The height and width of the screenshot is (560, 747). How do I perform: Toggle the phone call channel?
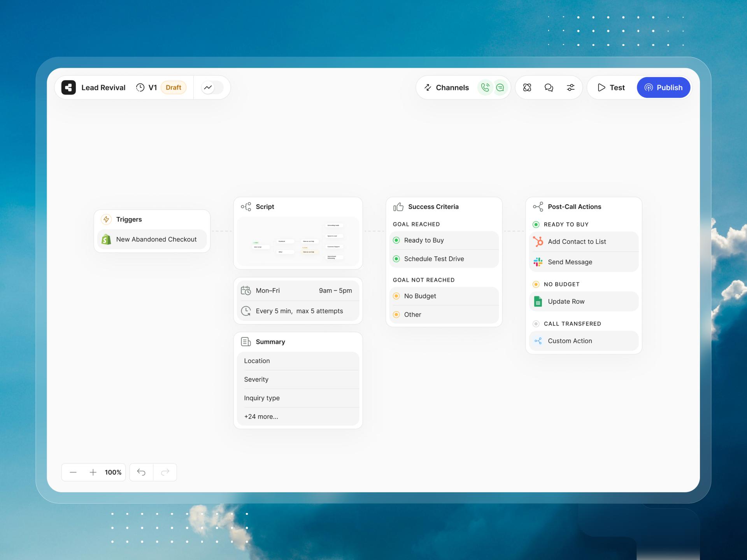(485, 87)
